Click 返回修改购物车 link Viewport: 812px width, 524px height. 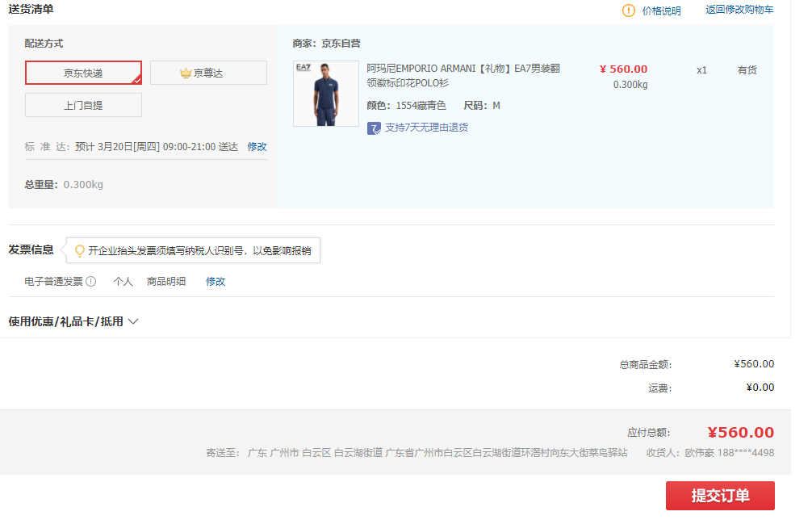(739, 10)
